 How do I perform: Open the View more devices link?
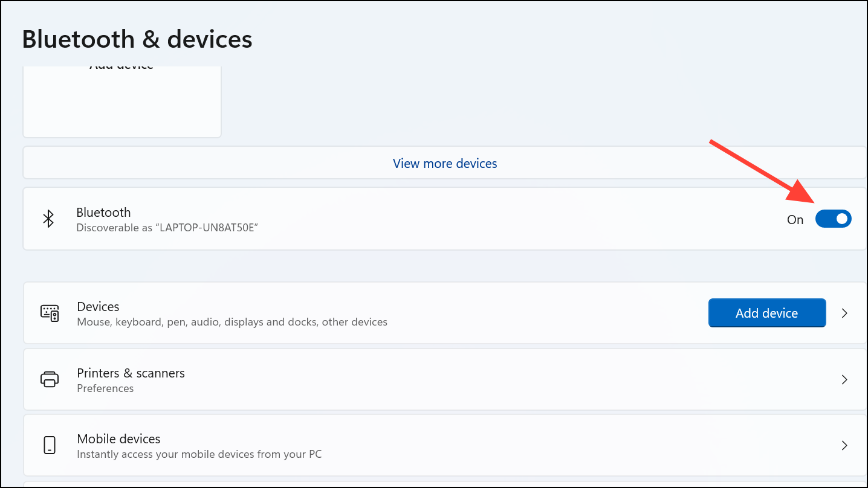445,164
